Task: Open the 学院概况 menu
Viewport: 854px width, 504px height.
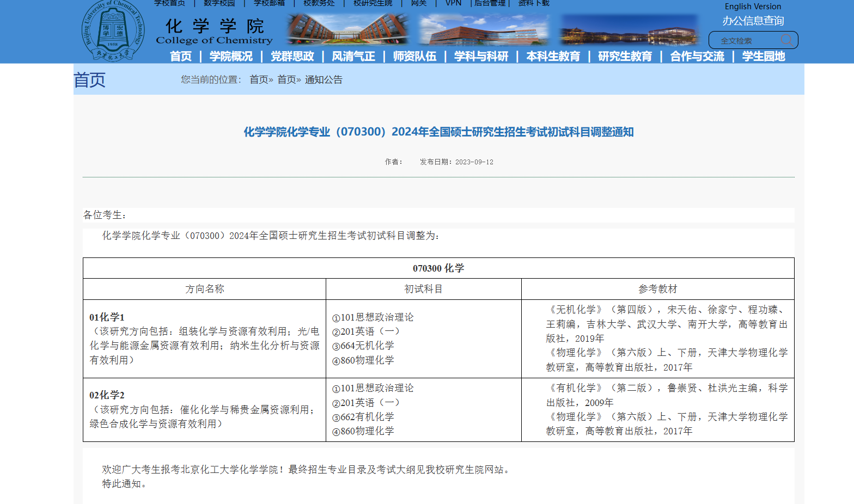Action: coord(231,56)
